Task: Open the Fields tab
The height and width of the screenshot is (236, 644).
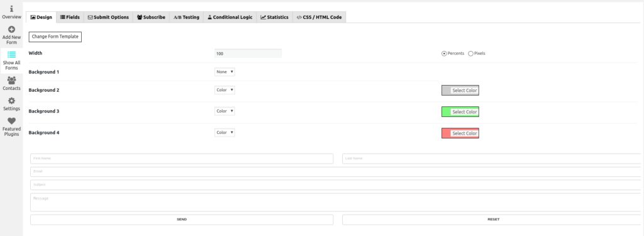Action: click(70, 17)
